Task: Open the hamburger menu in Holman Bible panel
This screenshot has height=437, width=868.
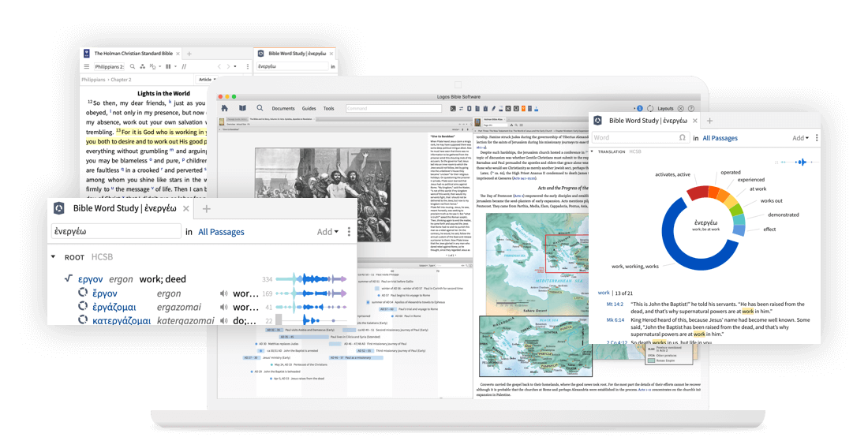Action: 86,66
